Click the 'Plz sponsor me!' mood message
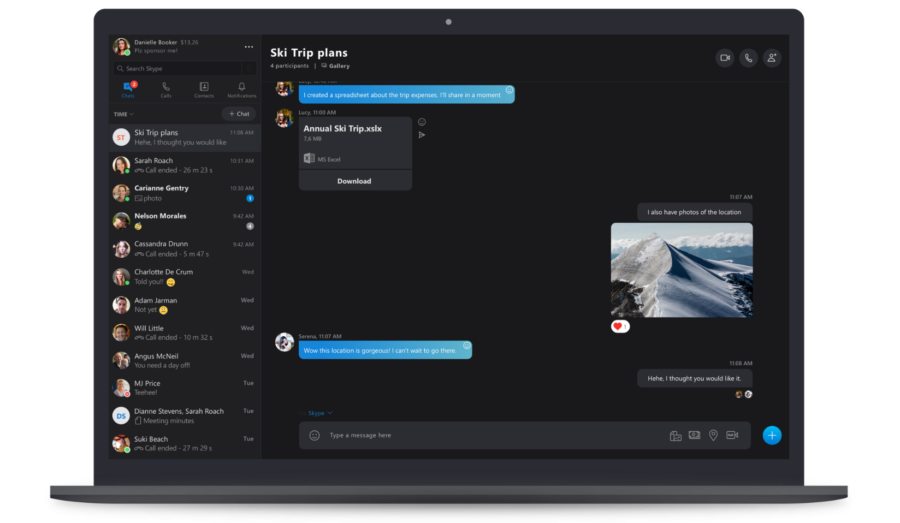This screenshot has height=523, width=900. coord(156,51)
